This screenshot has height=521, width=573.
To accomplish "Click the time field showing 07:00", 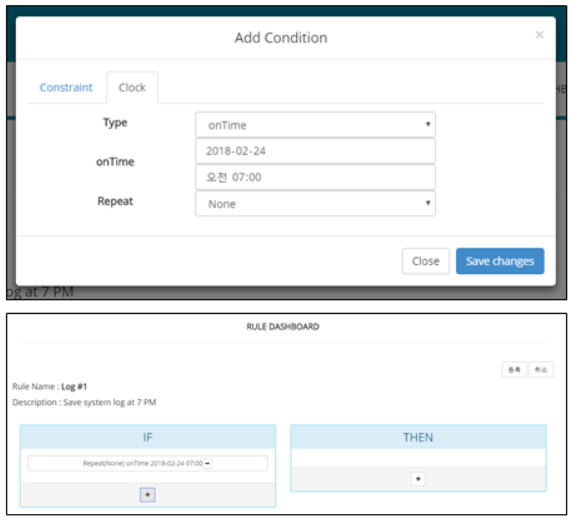I will (315, 178).
